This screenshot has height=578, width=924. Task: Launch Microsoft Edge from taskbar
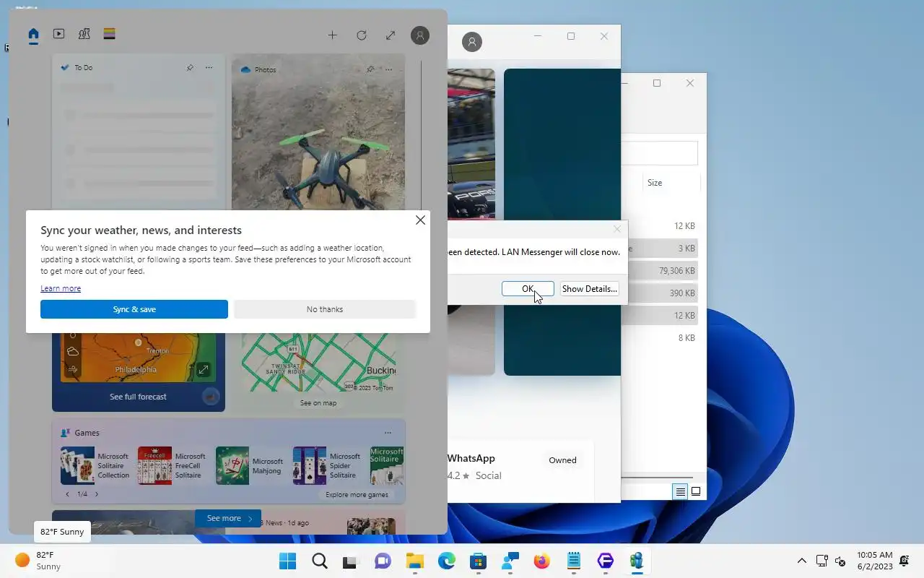tap(446, 561)
